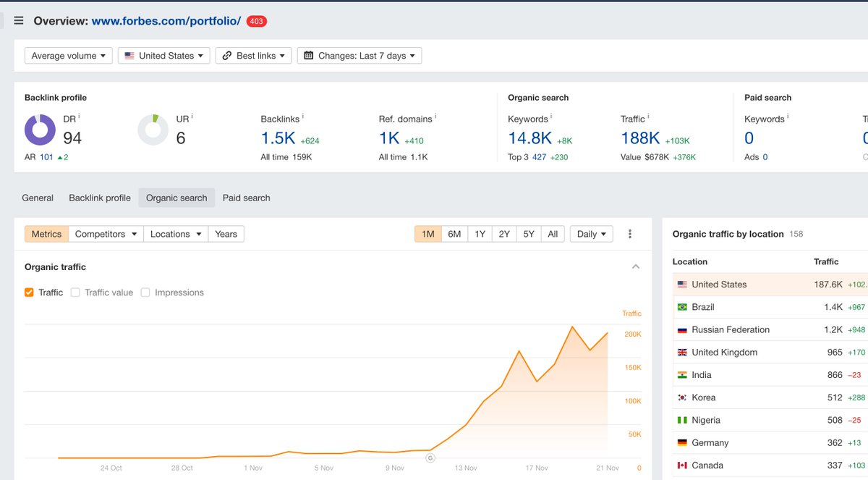
Task: Open the Competitors dropdown
Action: (106, 233)
